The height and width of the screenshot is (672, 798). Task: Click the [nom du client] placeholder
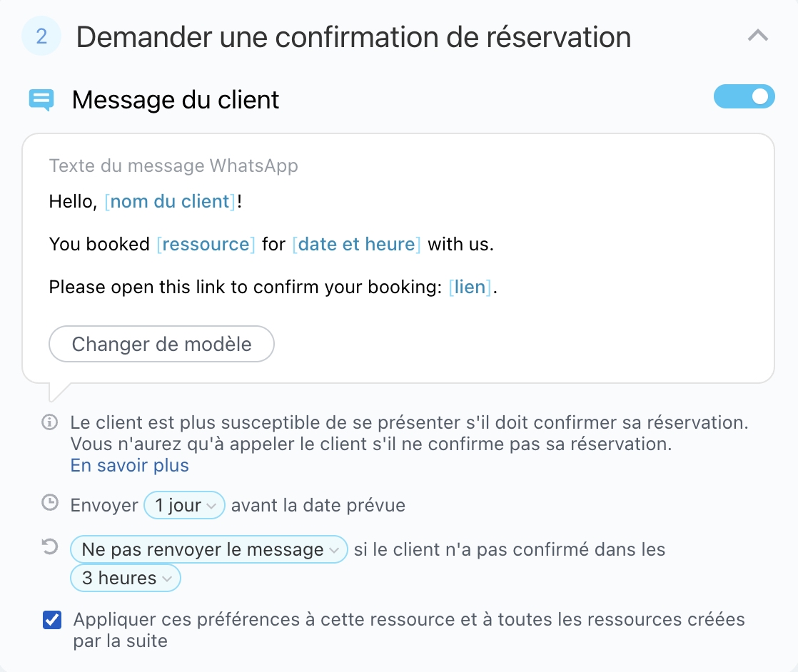coord(170,202)
